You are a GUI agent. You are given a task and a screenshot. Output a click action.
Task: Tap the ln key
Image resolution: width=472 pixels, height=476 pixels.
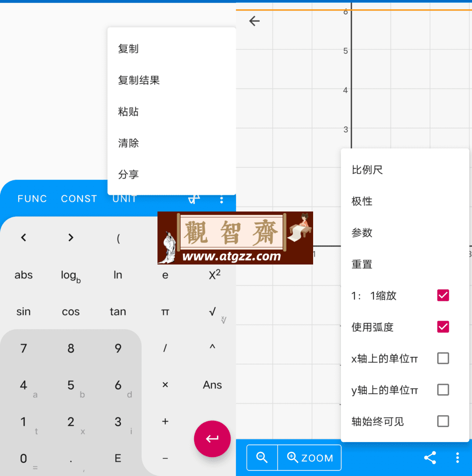[x=118, y=275]
